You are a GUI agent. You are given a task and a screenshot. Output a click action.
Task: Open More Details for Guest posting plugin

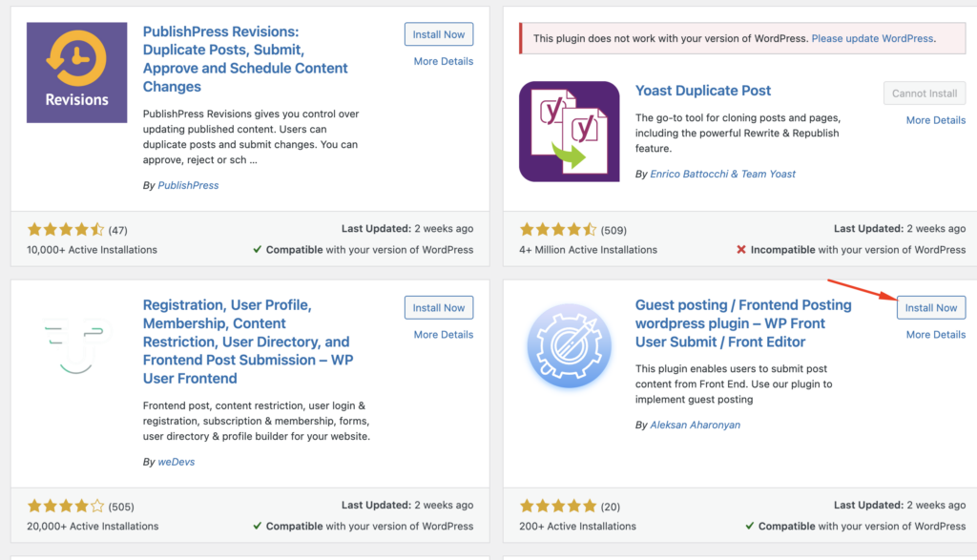coord(935,335)
